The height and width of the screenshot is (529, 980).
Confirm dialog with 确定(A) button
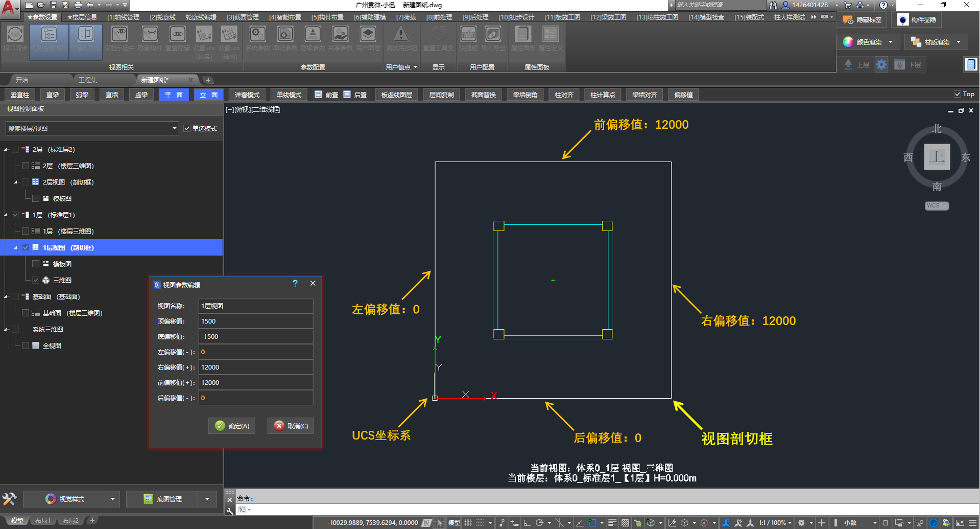(232, 426)
